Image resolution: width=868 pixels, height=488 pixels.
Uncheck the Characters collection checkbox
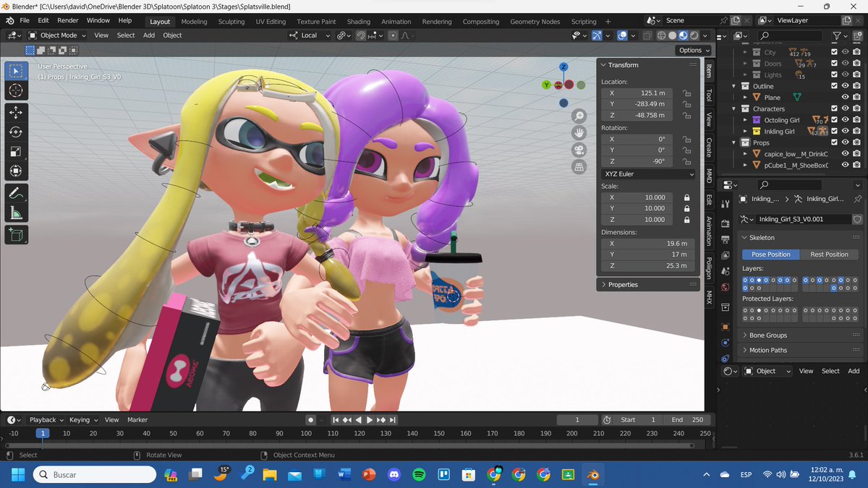(835, 108)
